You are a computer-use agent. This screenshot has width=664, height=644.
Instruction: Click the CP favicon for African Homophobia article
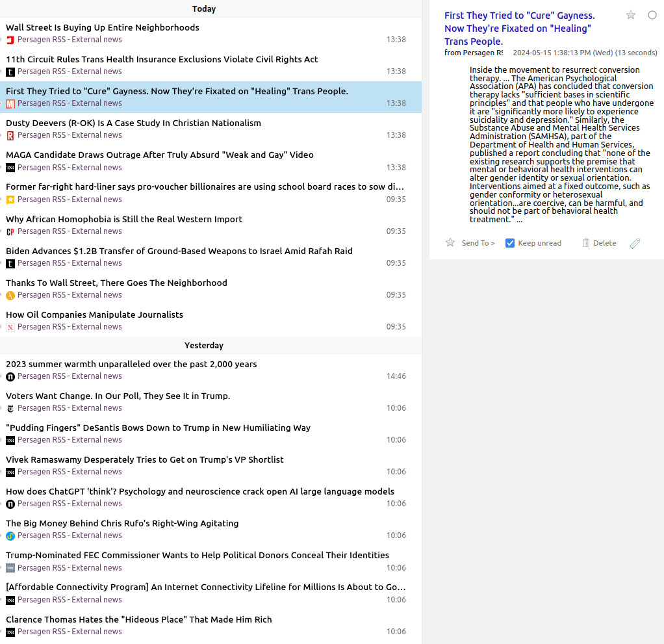click(10, 231)
